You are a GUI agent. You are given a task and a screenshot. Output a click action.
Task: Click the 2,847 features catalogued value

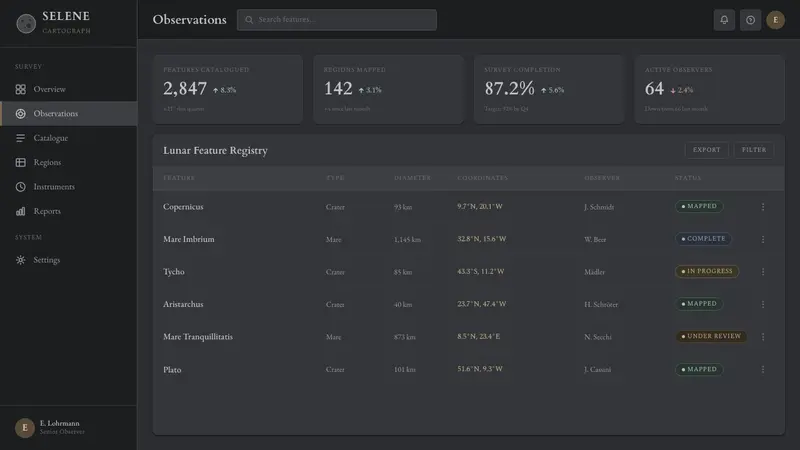point(185,89)
